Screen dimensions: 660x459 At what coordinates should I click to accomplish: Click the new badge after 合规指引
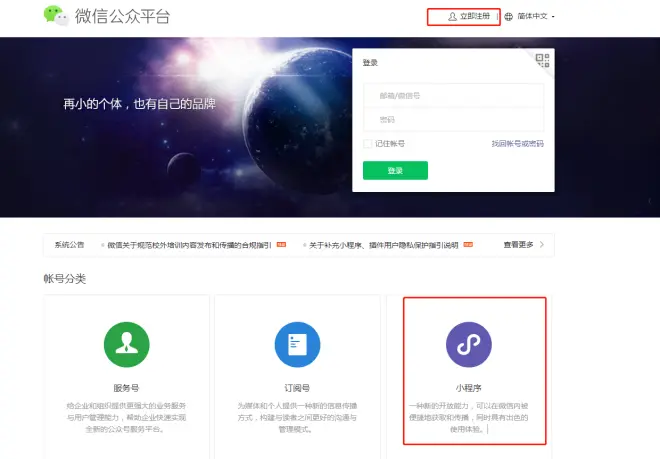coord(281,244)
